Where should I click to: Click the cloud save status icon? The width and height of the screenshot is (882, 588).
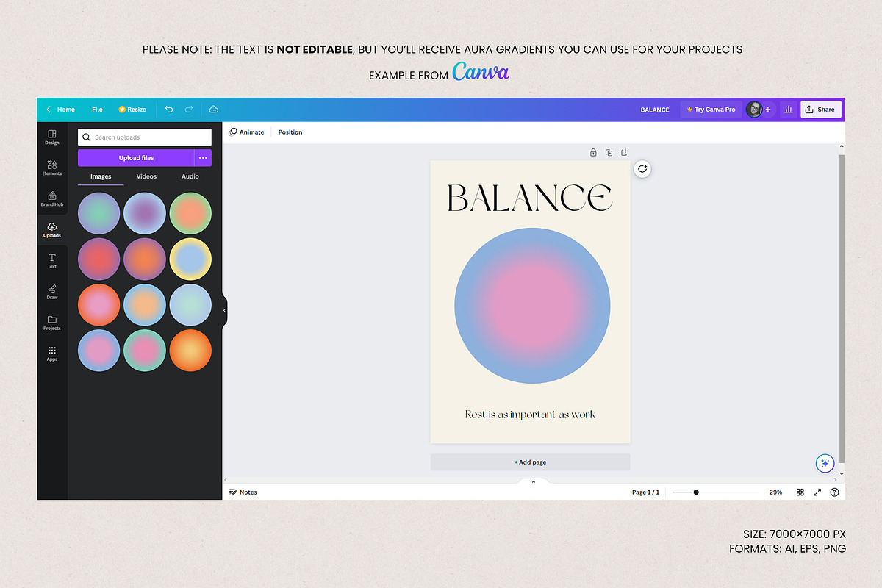tap(214, 109)
